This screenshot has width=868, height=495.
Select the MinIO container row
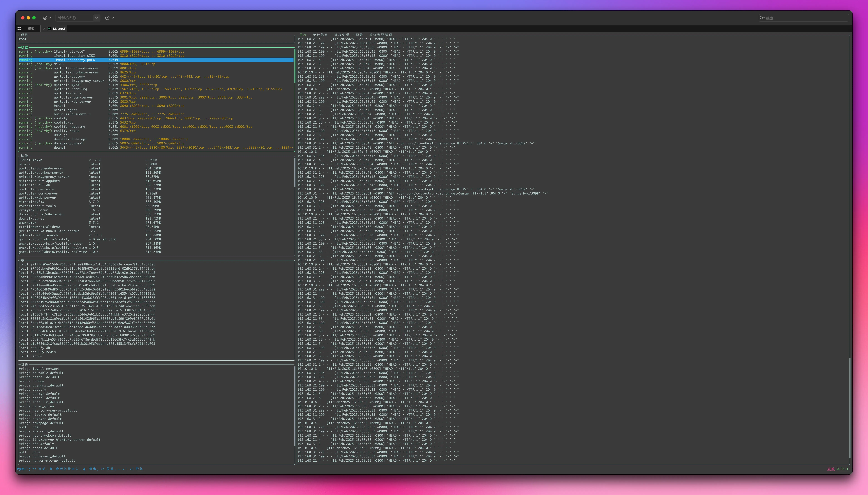point(58,64)
